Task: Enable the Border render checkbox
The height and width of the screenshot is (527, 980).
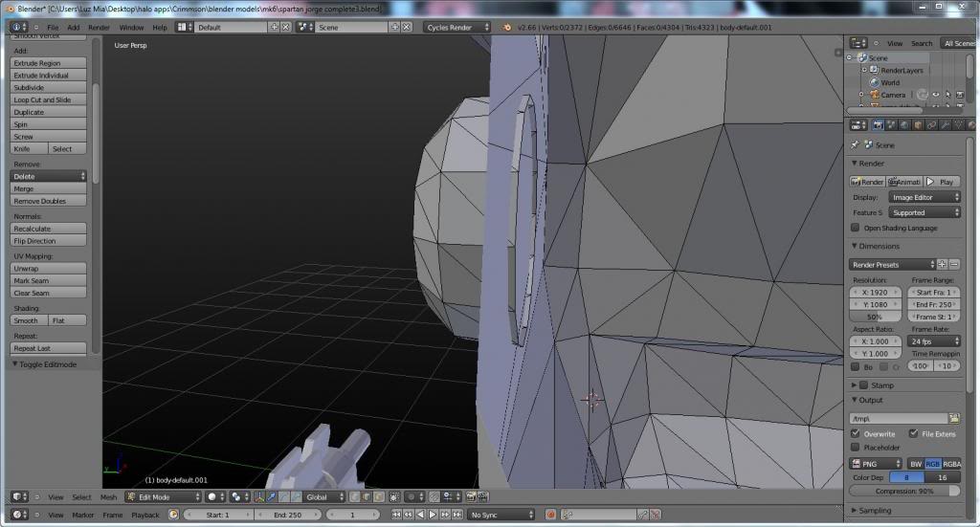Action: 855,367
